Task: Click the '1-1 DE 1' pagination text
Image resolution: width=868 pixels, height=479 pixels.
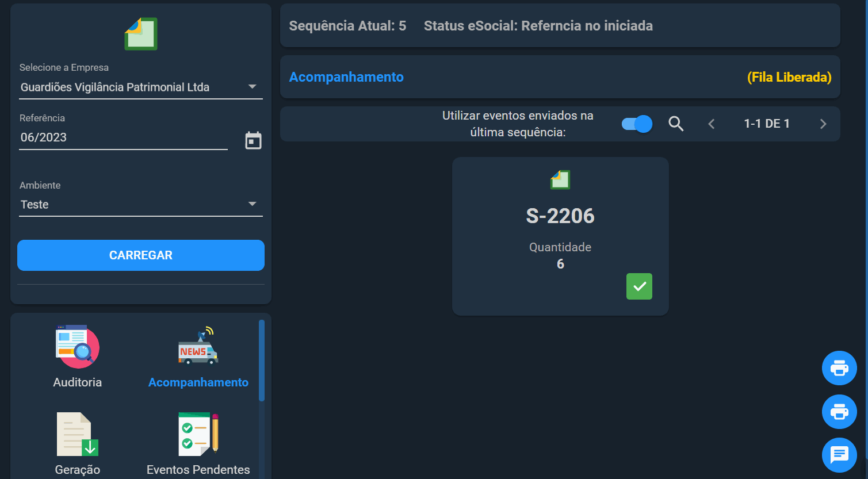Action: coord(767,124)
